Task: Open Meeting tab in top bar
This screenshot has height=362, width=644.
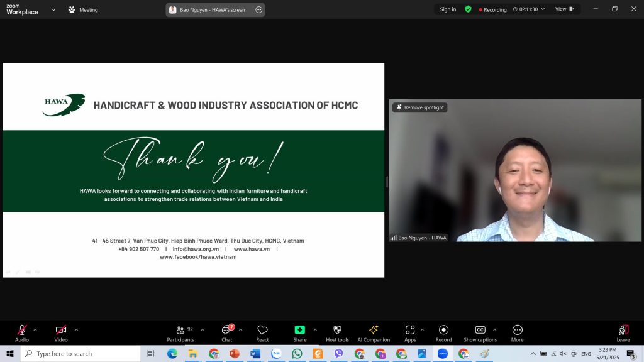Action: pyautogui.click(x=83, y=10)
